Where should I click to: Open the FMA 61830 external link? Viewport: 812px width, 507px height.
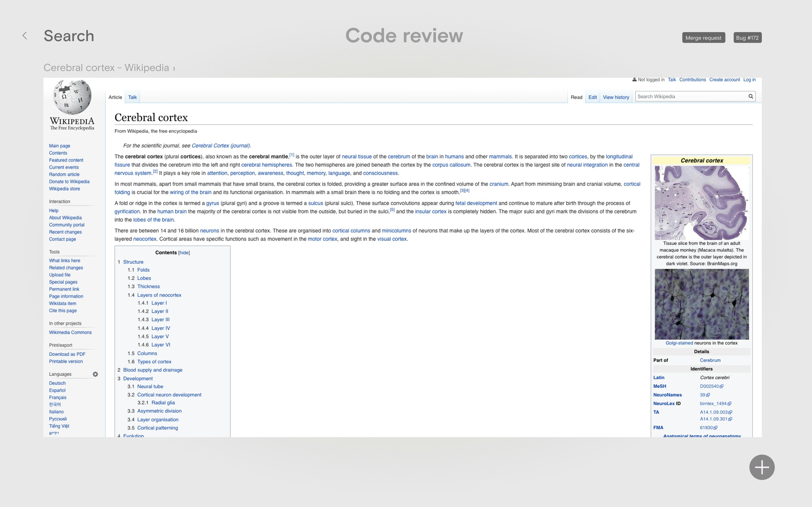point(708,428)
